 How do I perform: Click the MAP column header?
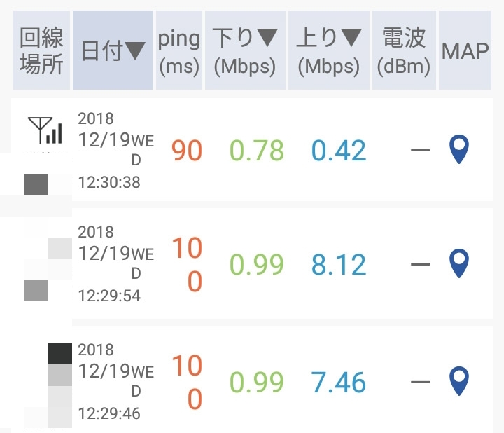465,50
